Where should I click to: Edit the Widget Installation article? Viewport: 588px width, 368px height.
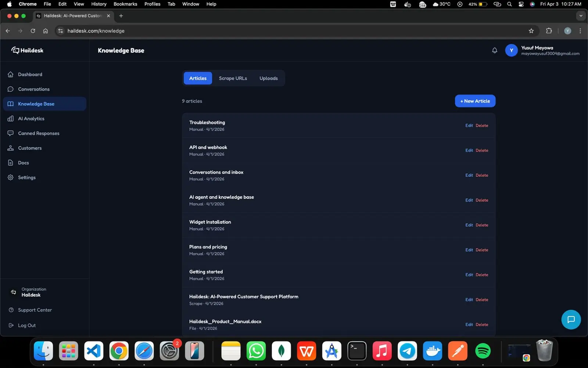469,225
